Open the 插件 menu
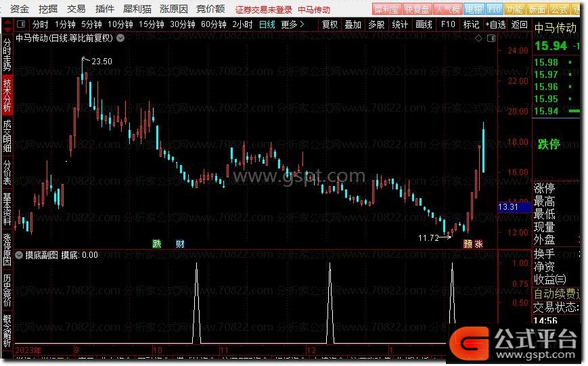588x366 pixels. click(105, 9)
